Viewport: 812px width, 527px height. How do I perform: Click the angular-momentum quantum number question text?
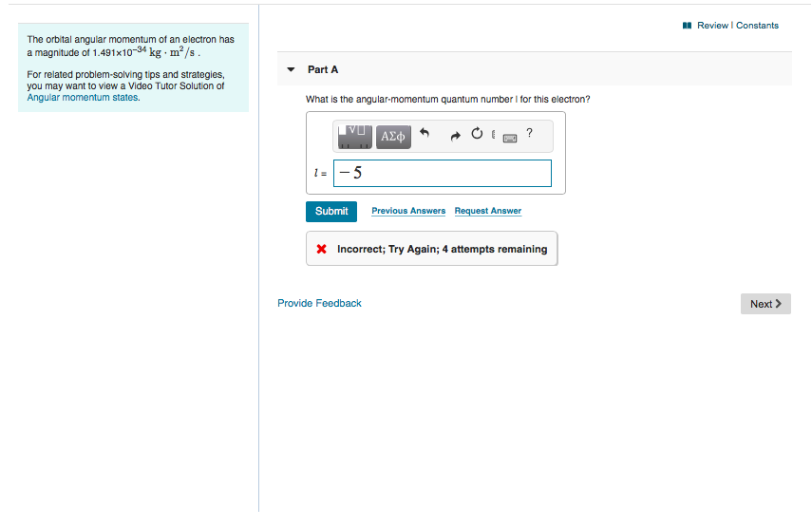(448, 99)
